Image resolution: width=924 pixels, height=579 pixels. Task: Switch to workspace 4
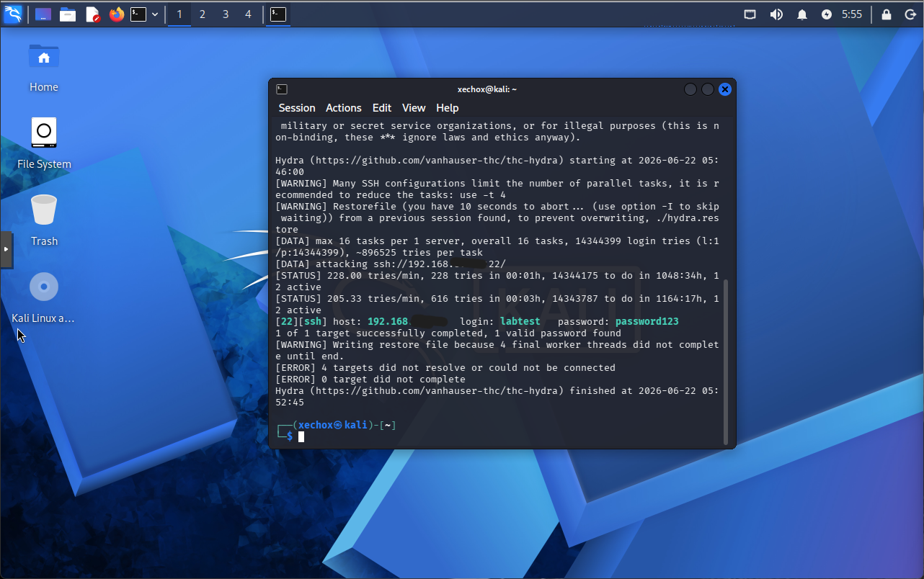(x=249, y=14)
